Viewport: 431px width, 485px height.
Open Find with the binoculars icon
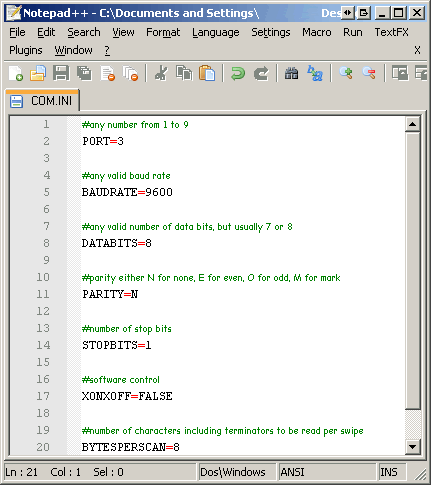coord(292,73)
